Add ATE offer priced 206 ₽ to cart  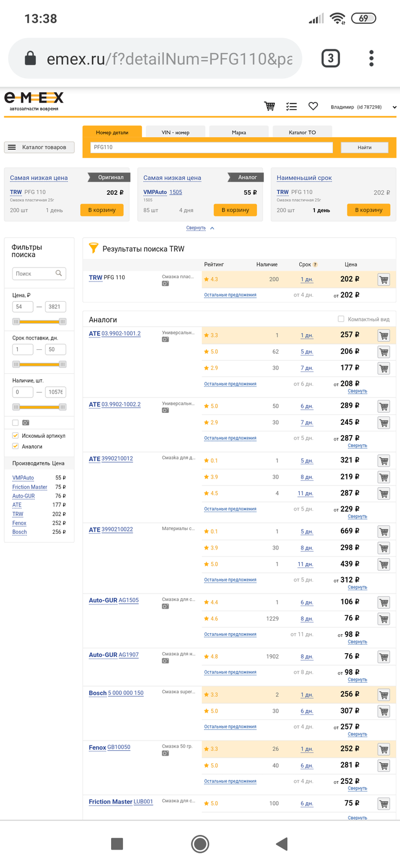(384, 352)
